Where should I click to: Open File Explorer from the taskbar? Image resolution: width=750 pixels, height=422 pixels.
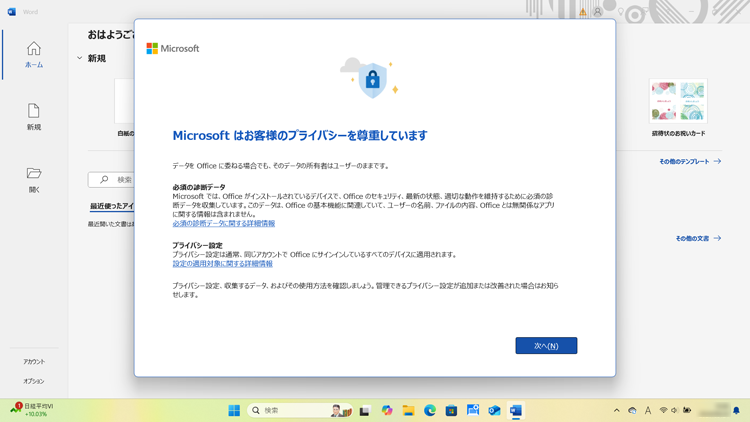[408, 410]
